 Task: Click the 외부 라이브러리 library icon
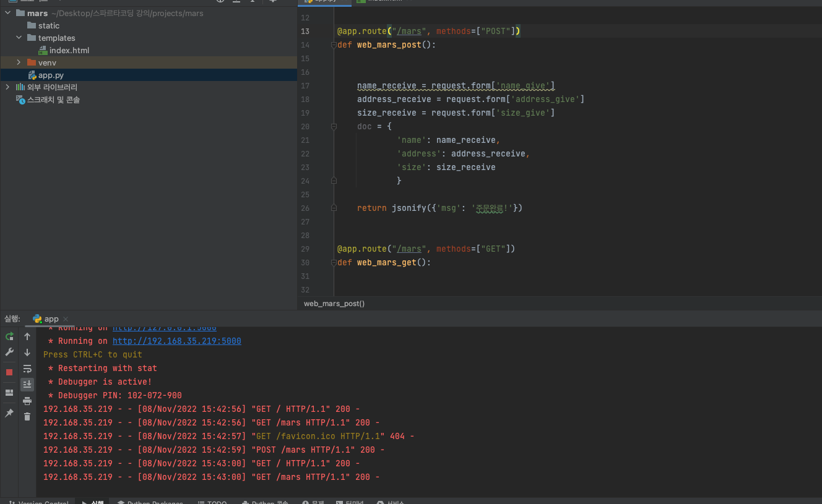click(x=20, y=87)
